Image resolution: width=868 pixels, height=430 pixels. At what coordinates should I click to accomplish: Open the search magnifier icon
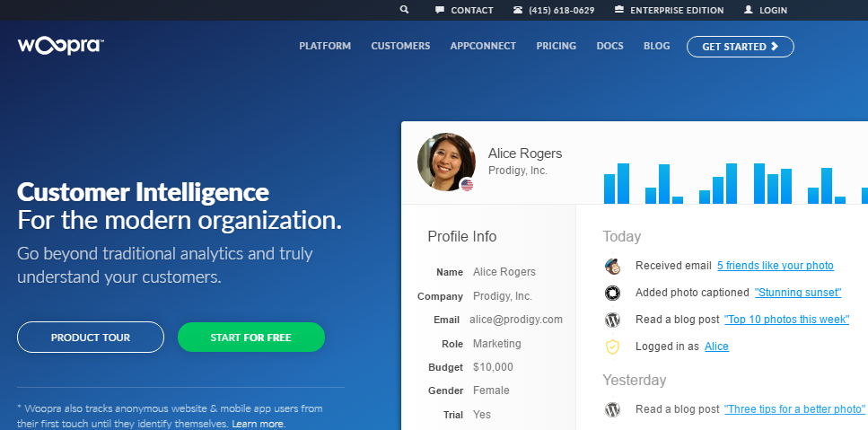click(x=404, y=9)
